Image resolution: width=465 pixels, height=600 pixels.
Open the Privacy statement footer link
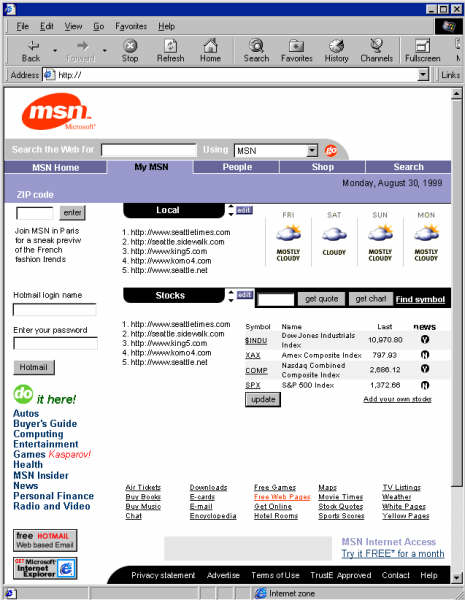[163, 575]
